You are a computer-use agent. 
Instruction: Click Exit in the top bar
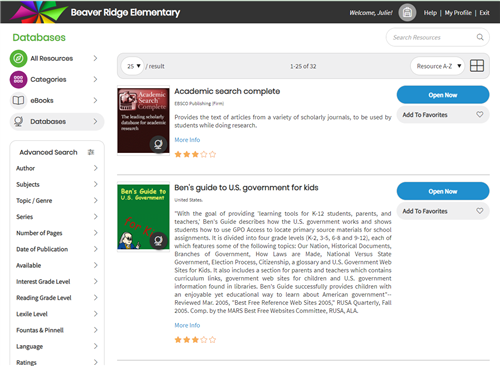coord(484,13)
